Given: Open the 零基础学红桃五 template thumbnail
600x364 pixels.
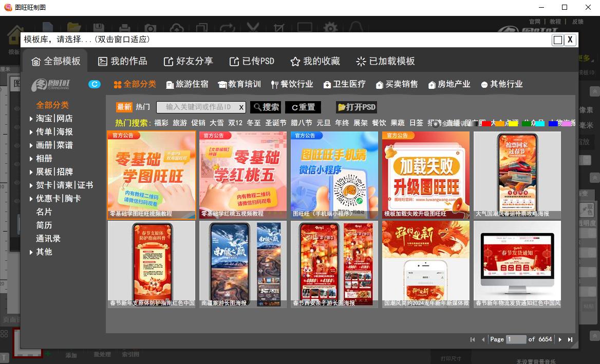Looking at the screenshot, I should (242, 175).
